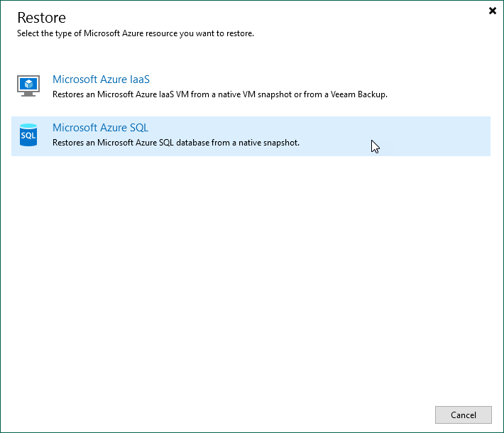The image size is (504, 433).
Task: Click the IaaS VM restore description text
Action: pyautogui.click(x=220, y=94)
